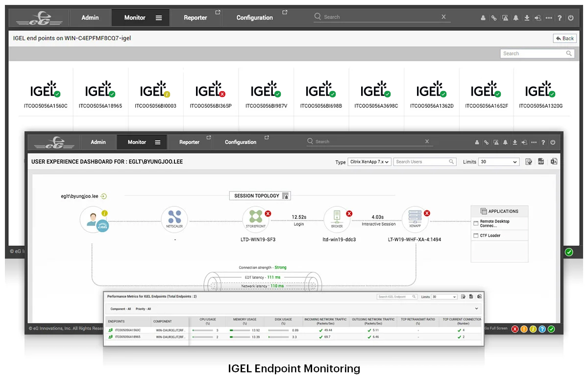Export the user experience dashboard to Excel
The image size is (588, 387).
coord(554,162)
